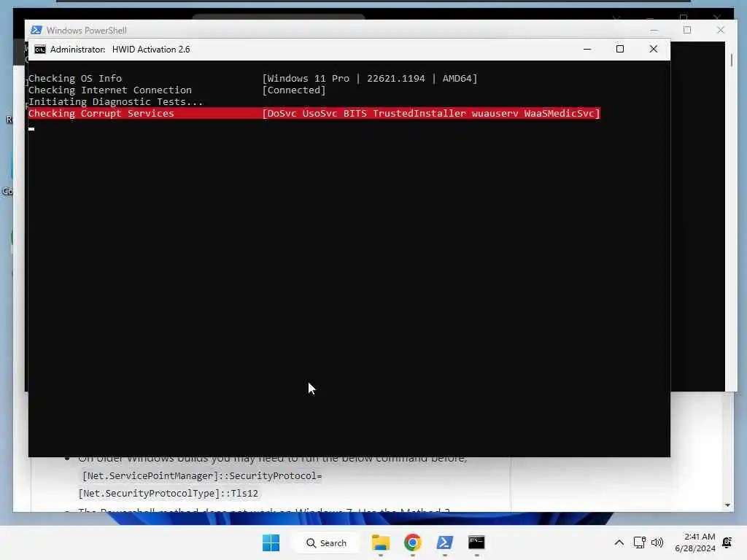Click the 'Checking OS Info' line
This screenshot has height=560, width=747.
coord(75,79)
